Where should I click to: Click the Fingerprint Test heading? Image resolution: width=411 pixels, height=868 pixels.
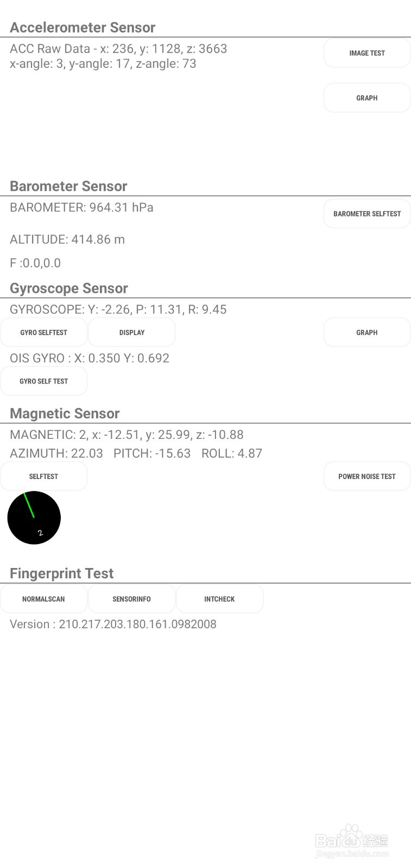coord(61,573)
